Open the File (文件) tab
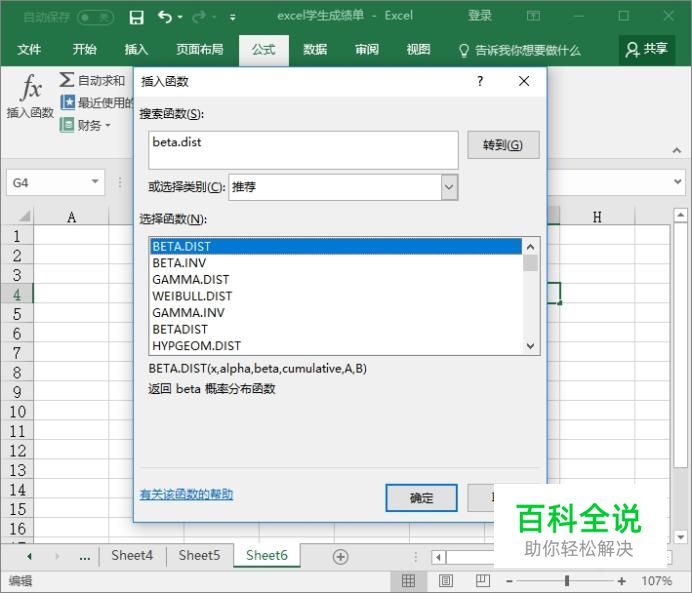Image resolution: width=692 pixels, height=593 pixels. pos(29,49)
